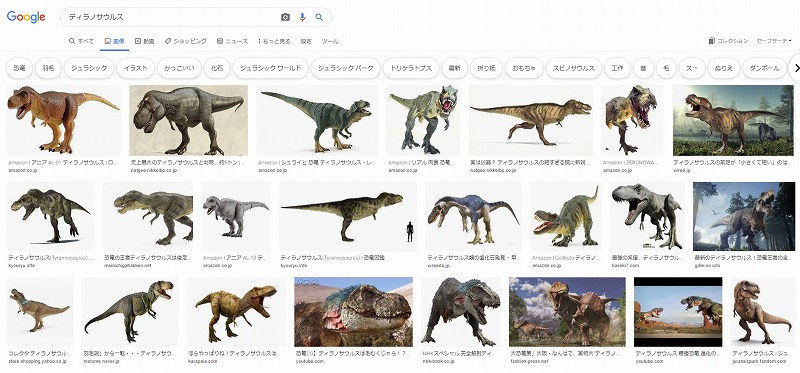Open the karapaia.com roaring T-rex thumbnail
This screenshot has height=373, width=800.
(x=236, y=312)
